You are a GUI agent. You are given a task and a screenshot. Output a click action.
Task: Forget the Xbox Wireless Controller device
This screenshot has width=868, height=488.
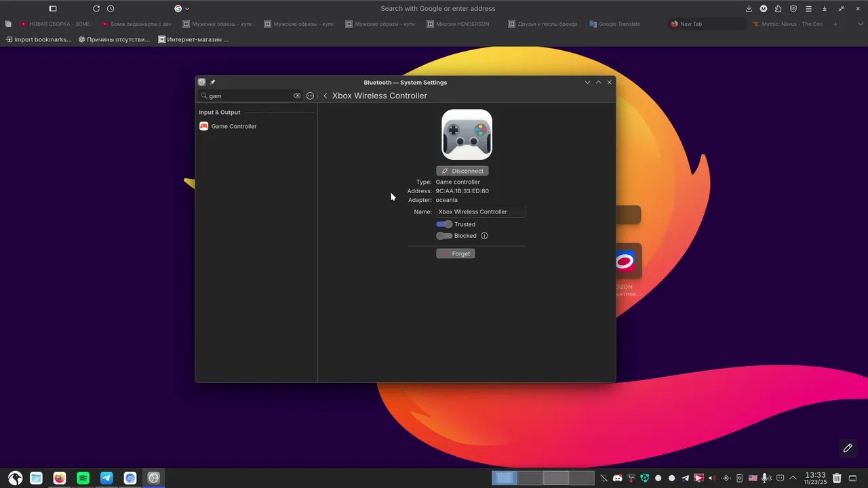pos(456,253)
